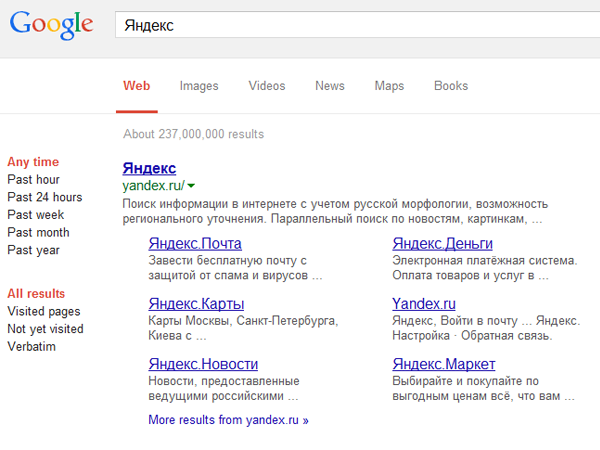Screen dimensions: 600x450
Task: Filter results to Past 24 hours
Action: coord(44,197)
